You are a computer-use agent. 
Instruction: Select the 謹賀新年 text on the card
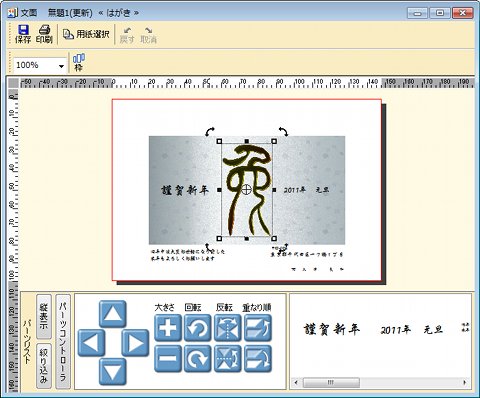pos(185,190)
